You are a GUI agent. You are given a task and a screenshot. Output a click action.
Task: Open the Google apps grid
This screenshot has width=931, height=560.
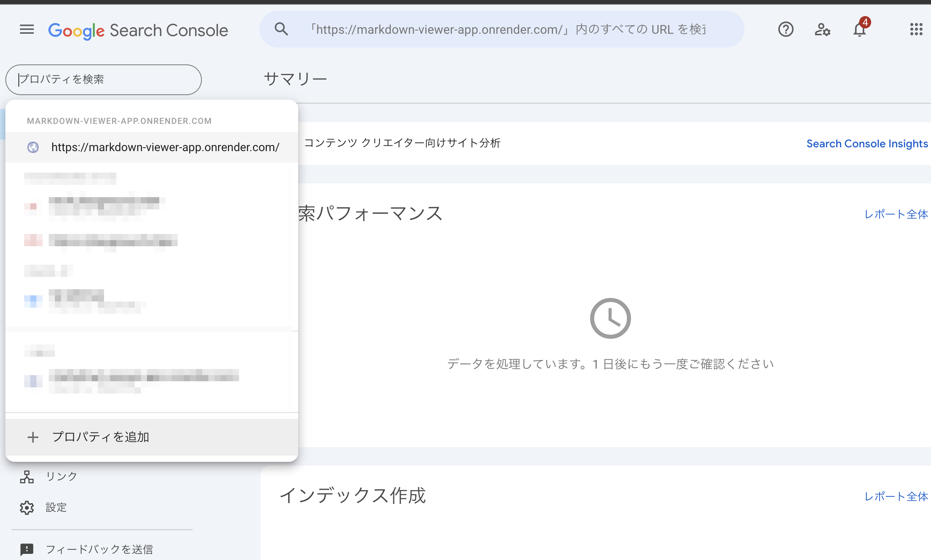tap(916, 29)
